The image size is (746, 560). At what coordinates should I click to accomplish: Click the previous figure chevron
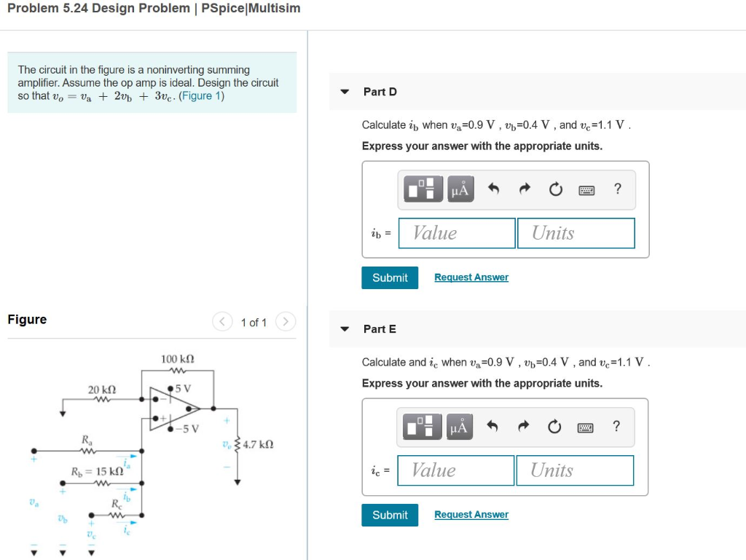(x=222, y=322)
